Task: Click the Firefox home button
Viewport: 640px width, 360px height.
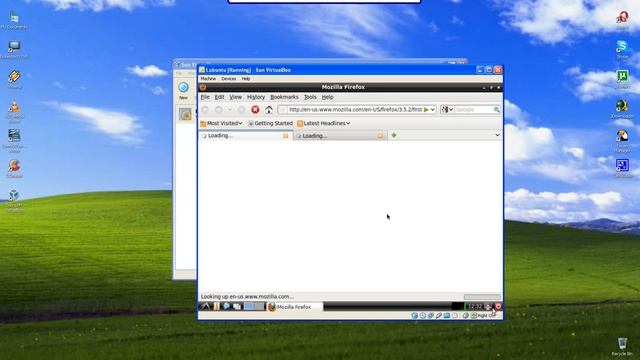Action: (x=269, y=109)
